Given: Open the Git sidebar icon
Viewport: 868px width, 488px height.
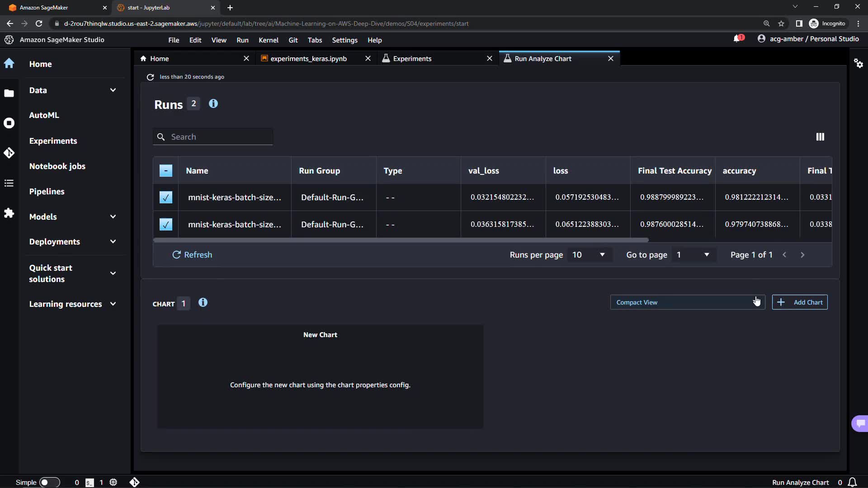Looking at the screenshot, I should [9, 153].
